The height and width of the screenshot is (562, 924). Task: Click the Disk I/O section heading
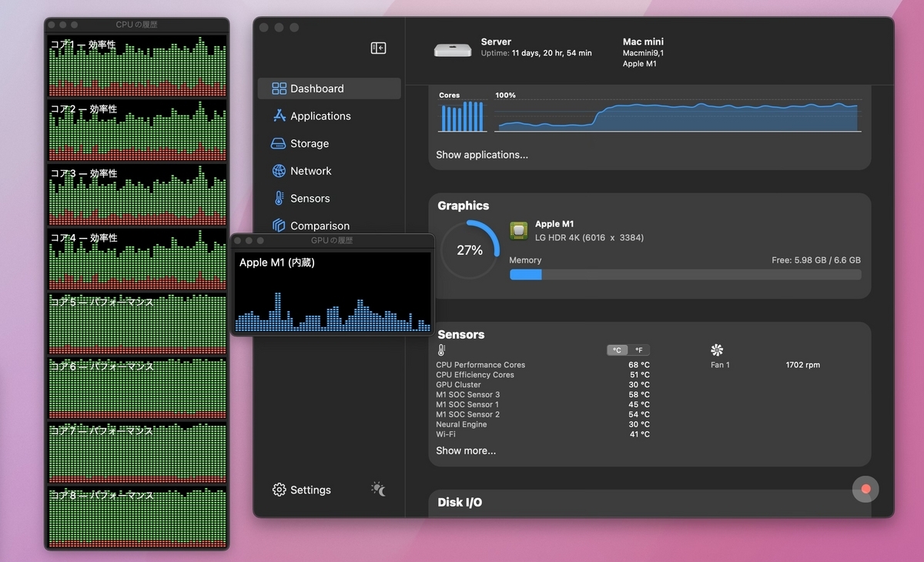pyautogui.click(x=460, y=503)
